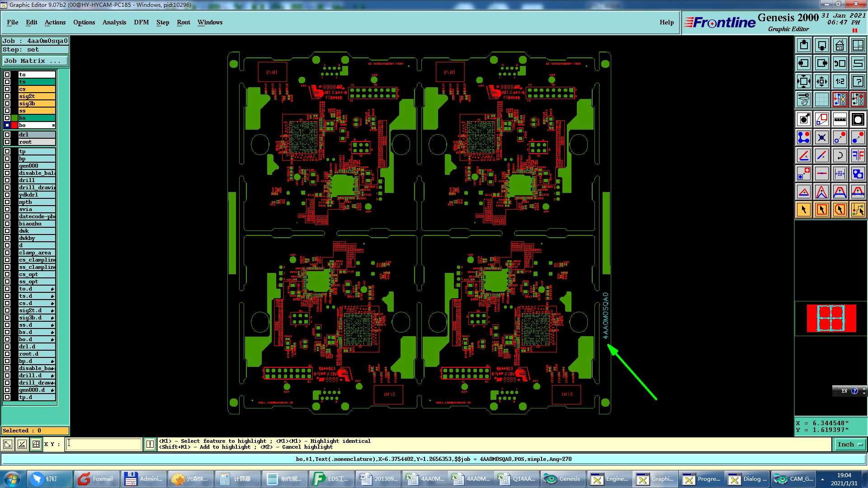Click the mirror text F icon

coord(858,155)
